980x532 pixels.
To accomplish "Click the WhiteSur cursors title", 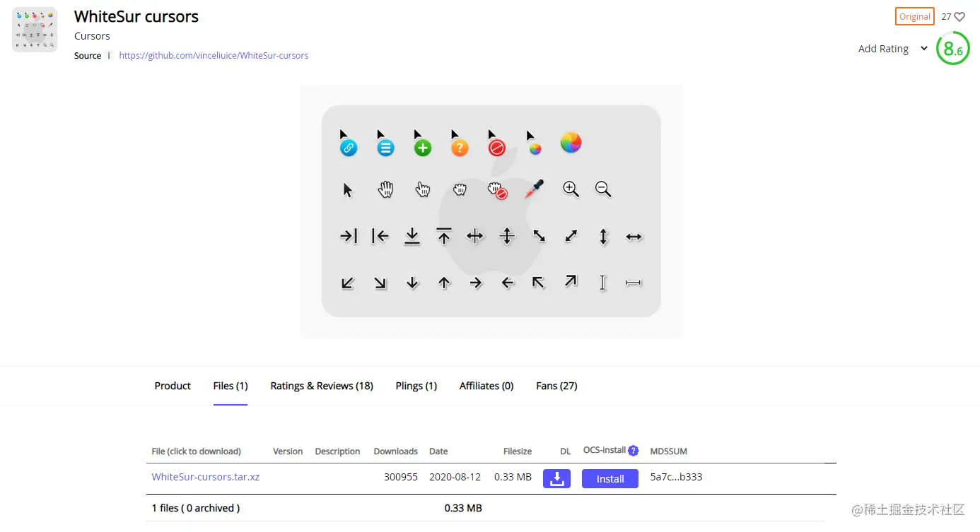I will [136, 16].
